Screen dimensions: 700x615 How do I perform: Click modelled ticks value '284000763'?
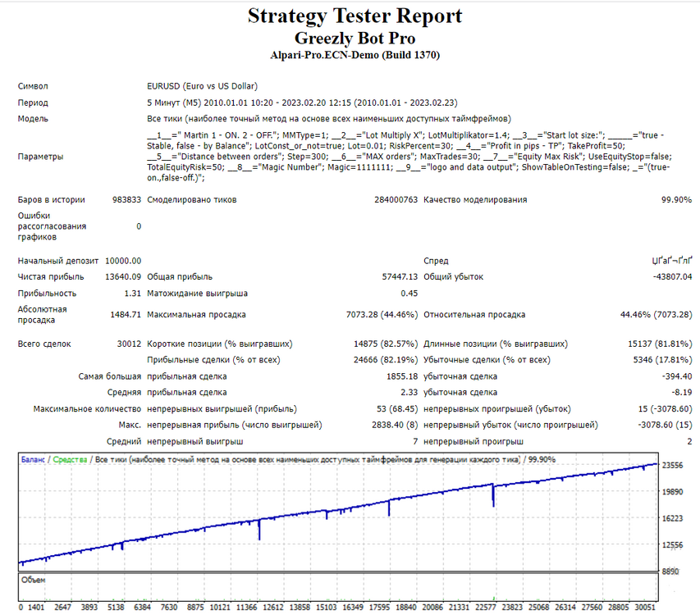tap(396, 200)
